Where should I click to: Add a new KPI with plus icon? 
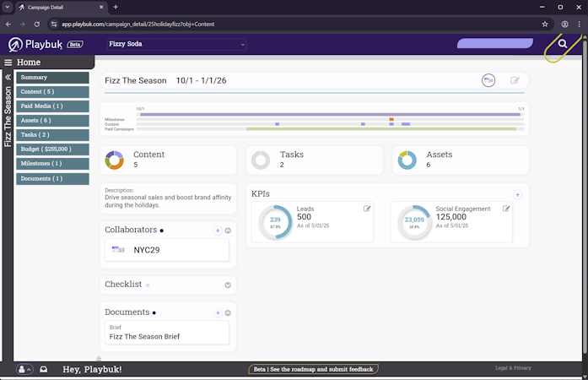pyautogui.click(x=517, y=194)
